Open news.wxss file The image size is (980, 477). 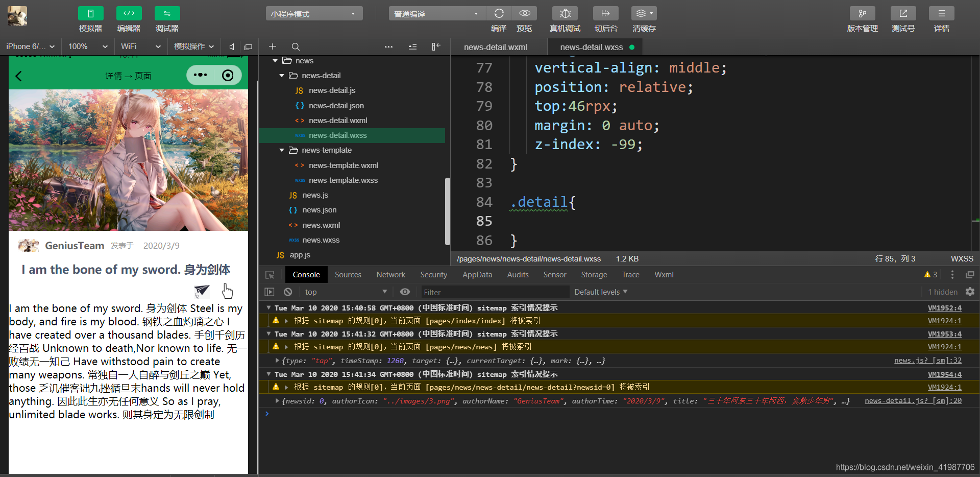pos(321,240)
